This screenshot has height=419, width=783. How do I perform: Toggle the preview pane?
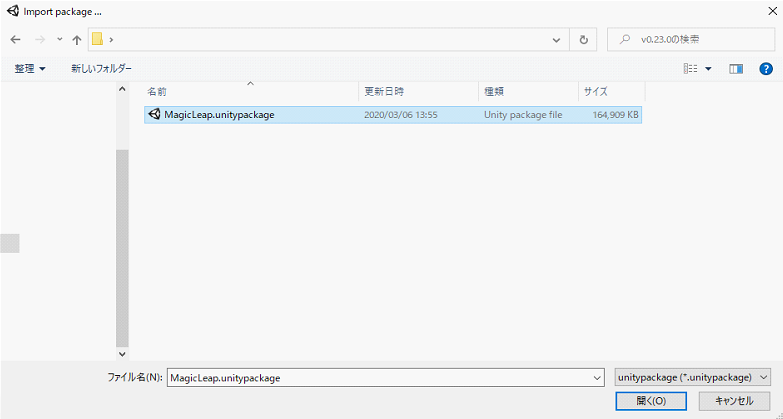pos(736,69)
